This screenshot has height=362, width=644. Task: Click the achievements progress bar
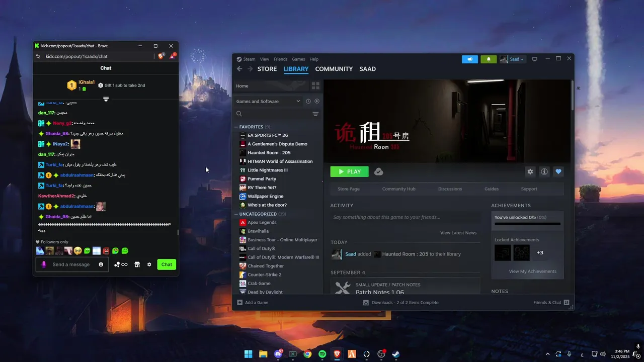point(527,224)
